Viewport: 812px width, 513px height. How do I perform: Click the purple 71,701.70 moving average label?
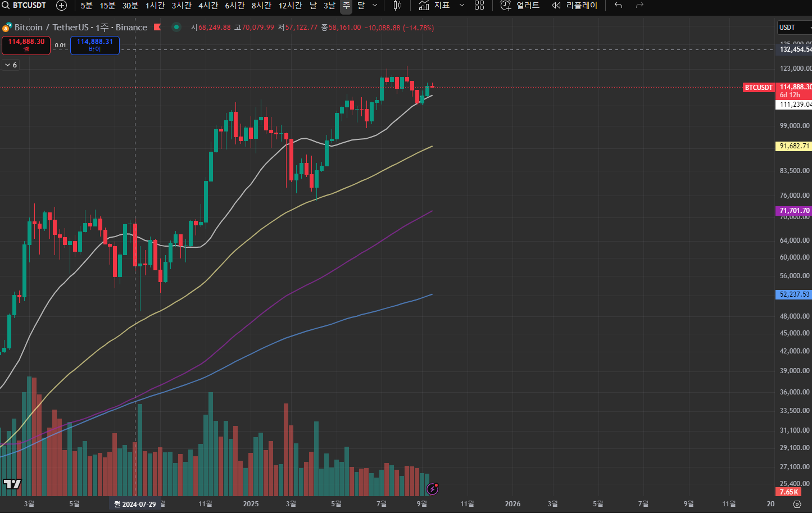pos(795,211)
